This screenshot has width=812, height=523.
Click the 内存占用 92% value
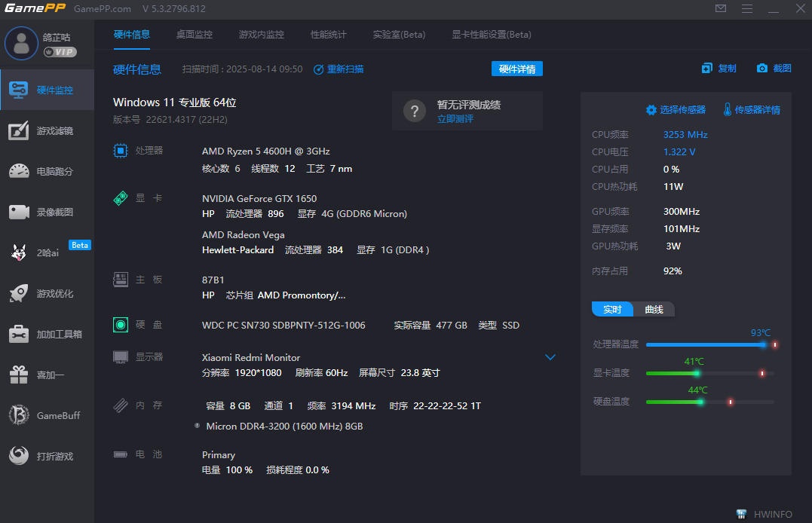tap(673, 271)
